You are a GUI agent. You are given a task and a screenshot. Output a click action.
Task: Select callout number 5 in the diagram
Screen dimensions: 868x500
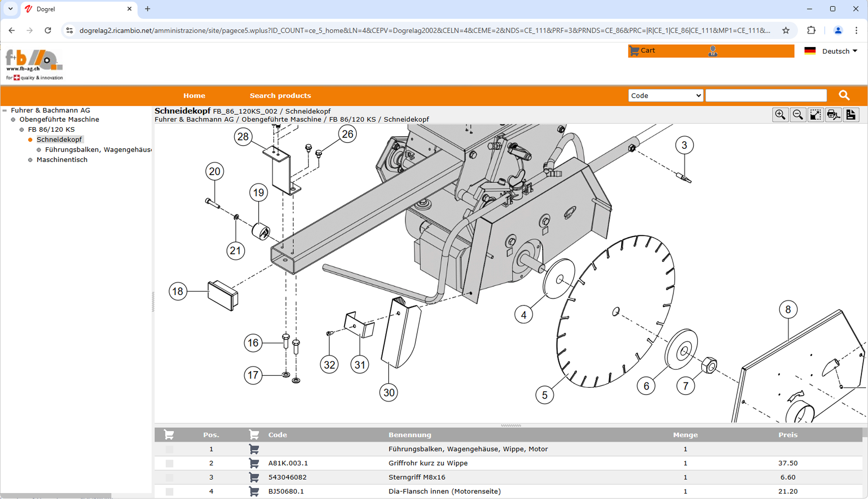[545, 395]
